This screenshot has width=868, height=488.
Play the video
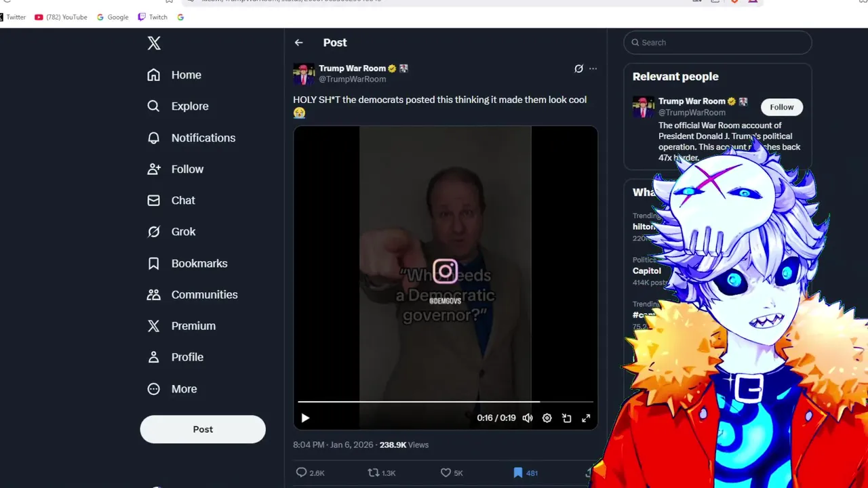pyautogui.click(x=305, y=418)
